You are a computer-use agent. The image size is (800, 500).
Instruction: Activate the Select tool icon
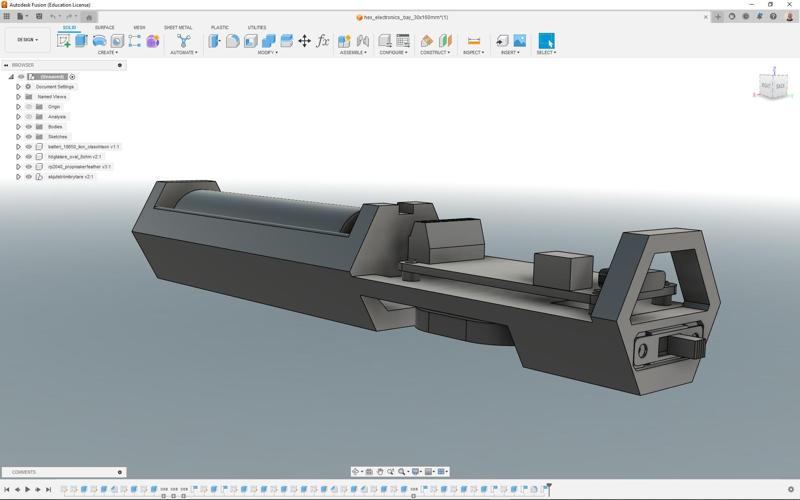546,41
